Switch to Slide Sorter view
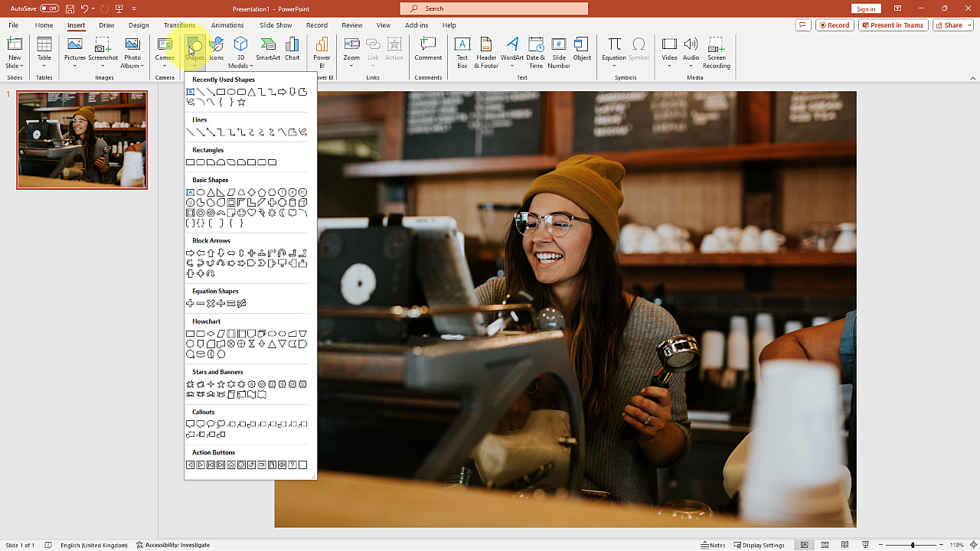980x551 pixels. coord(825,545)
